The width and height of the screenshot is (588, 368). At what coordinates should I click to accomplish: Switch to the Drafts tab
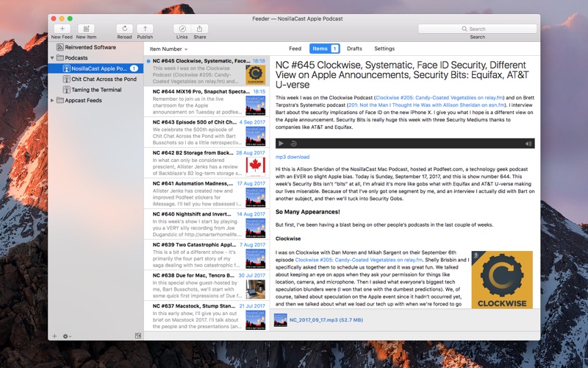(x=354, y=49)
